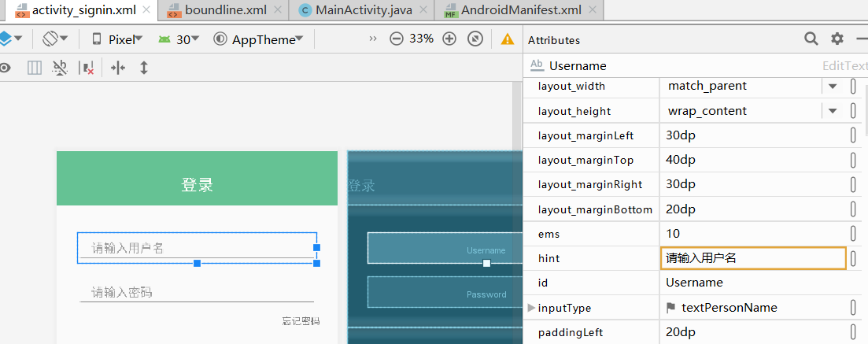Click resource picker beside hint
868x344 pixels.
coord(853,258)
